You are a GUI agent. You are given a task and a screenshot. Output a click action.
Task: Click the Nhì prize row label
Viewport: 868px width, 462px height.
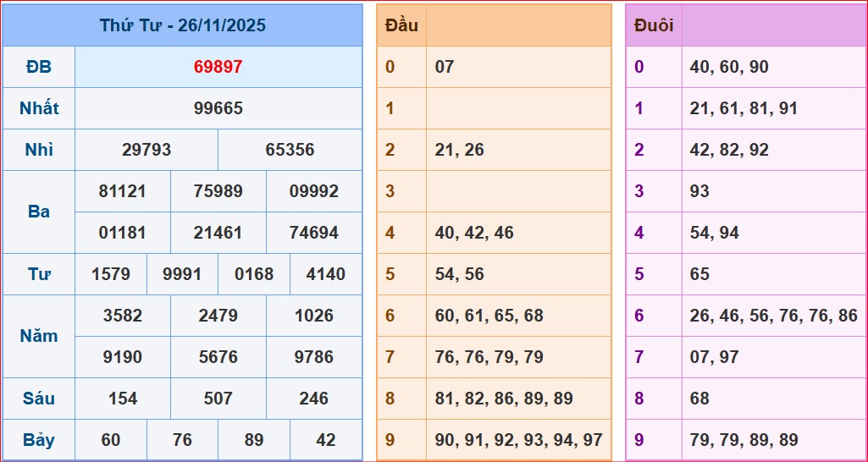tap(39, 150)
